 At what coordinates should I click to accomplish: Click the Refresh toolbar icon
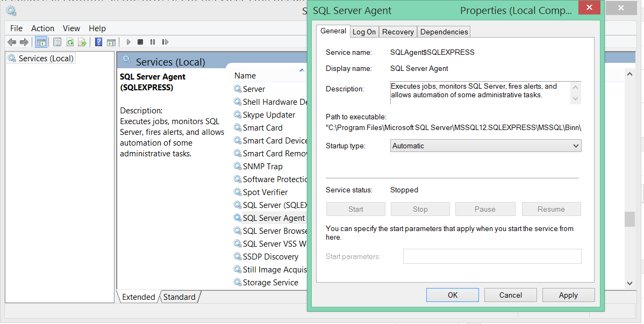click(70, 42)
